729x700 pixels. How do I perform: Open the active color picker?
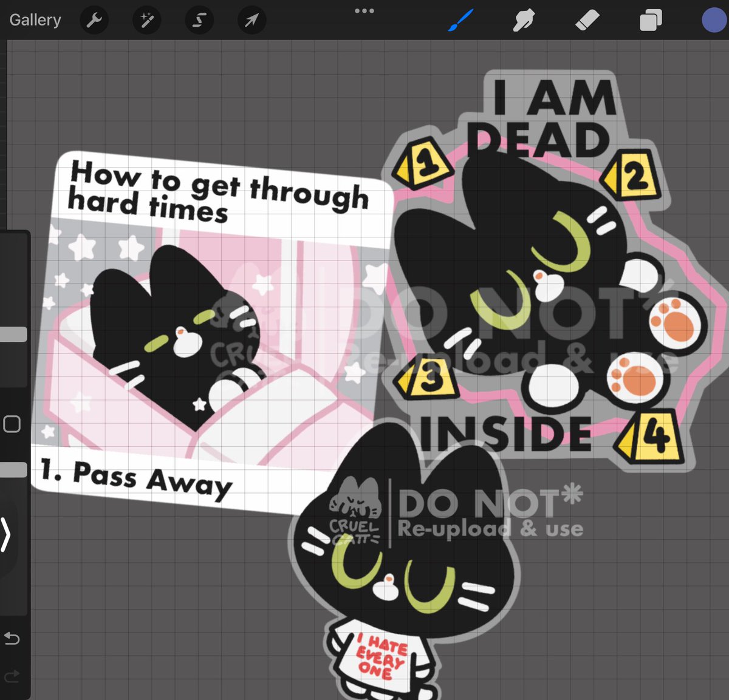point(715,19)
